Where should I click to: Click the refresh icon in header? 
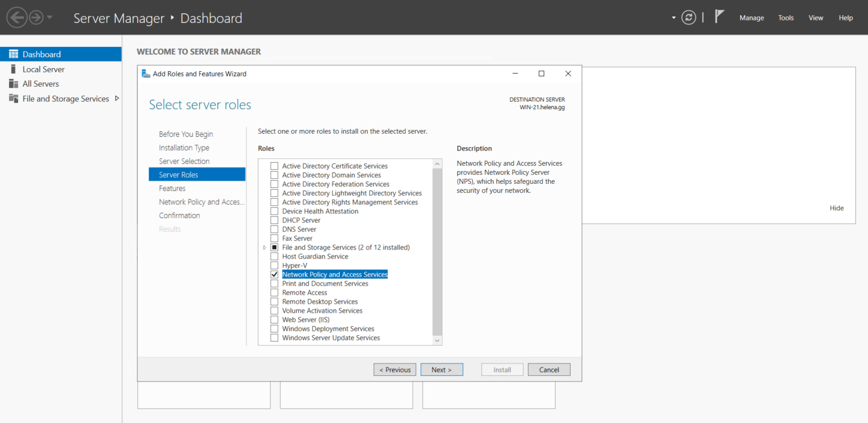(688, 17)
